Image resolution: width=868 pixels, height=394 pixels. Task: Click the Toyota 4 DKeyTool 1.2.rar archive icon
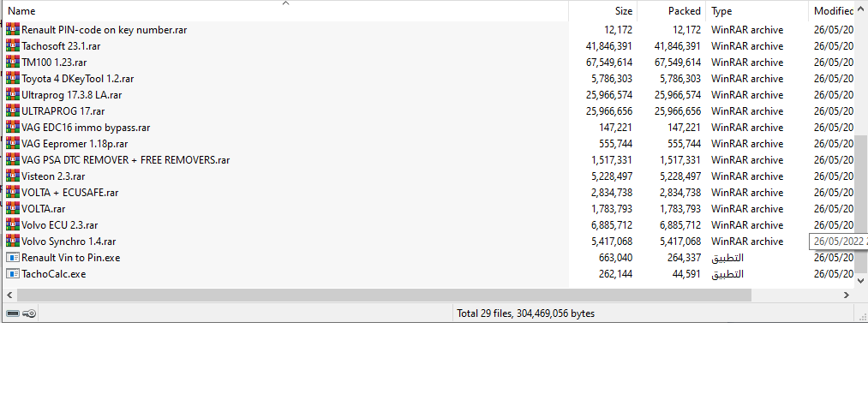pyautogui.click(x=13, y=79)
